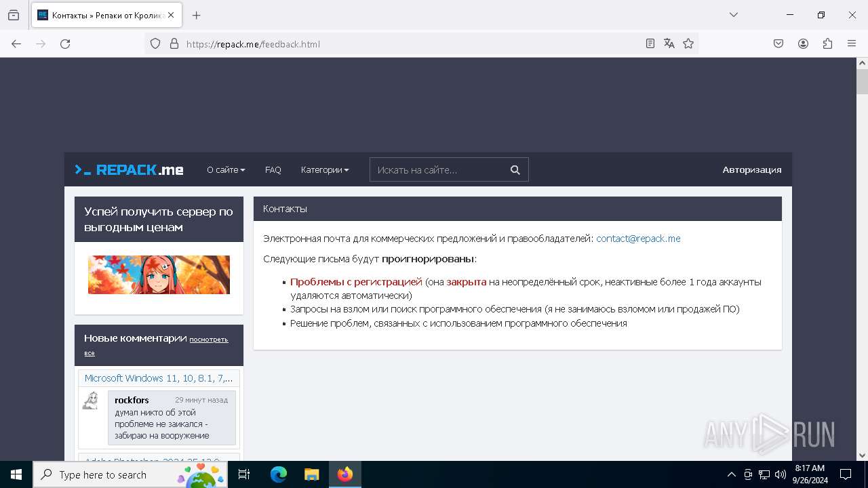Screen dimensions: 868x488
Task: Open the Pocket save icon
Action: click(778, 43)
